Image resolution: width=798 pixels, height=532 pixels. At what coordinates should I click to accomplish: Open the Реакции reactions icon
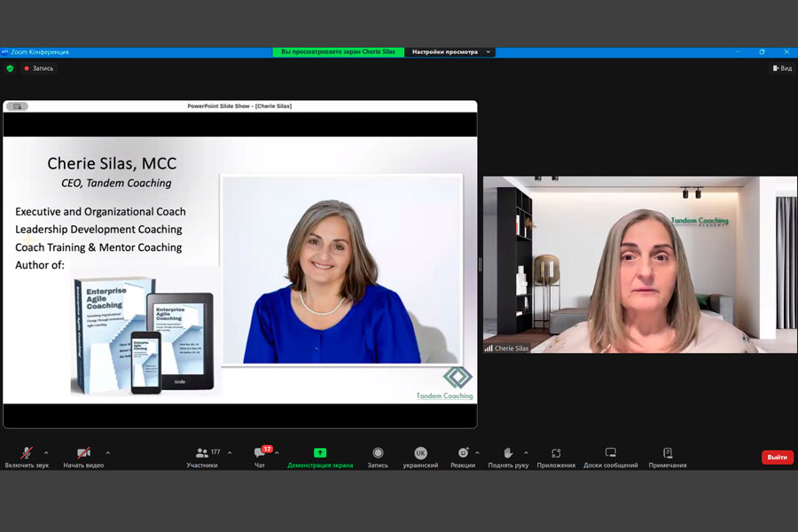point(462,453)
